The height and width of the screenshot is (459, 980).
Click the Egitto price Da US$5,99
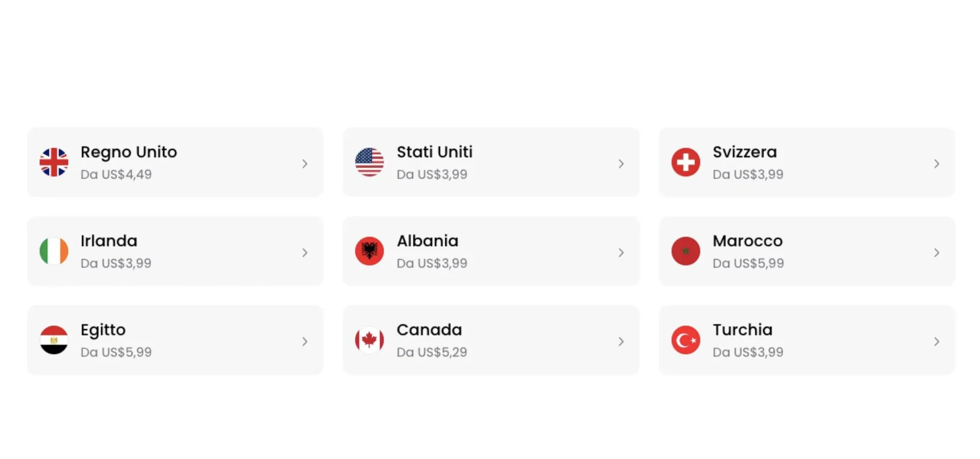point(116,352)
